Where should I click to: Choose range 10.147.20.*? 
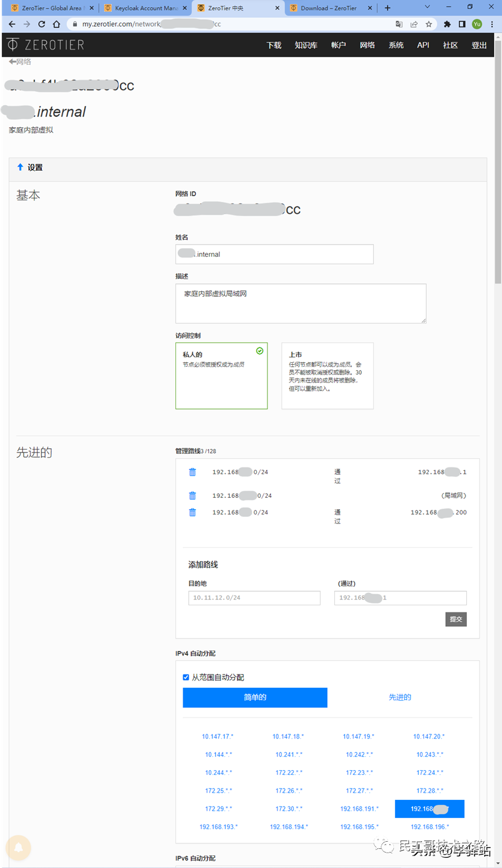pyautogui.click(x=430, y=737)
